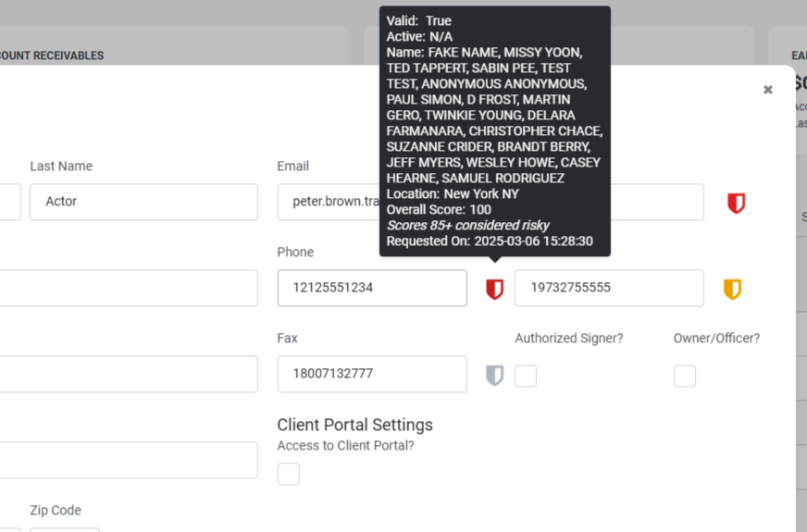Click Active: N/A line in tooltip
Image resolution: width=807 pixels, height=532 pixels.
click(419, 36)
